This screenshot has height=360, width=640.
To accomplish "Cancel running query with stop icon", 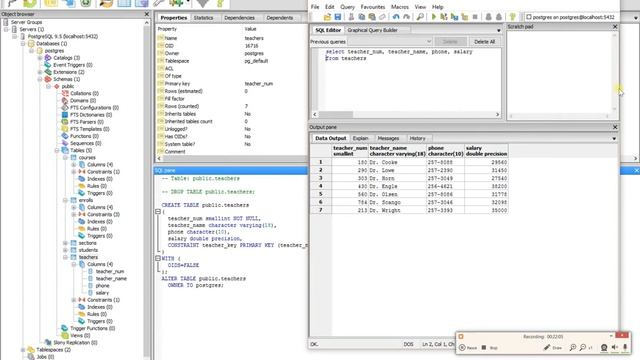I will coord(475,17).
